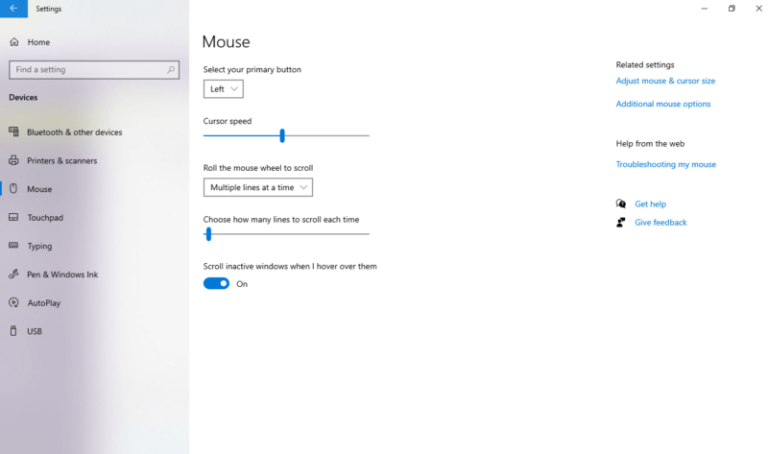Open Adjust mouse & cursor size link
The width and height of the screenshot is (768, 454).
665,81
